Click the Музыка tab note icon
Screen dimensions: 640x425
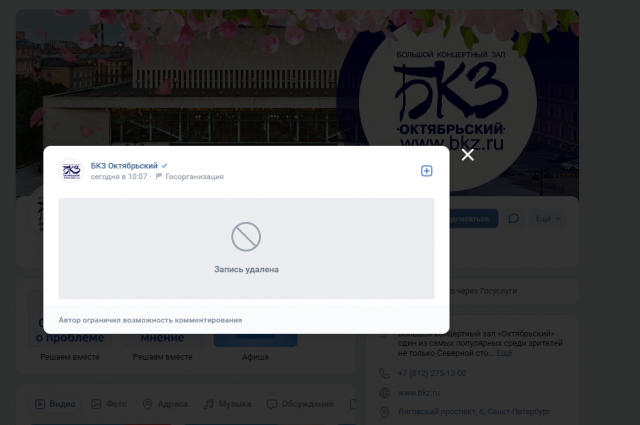point(209,404)
